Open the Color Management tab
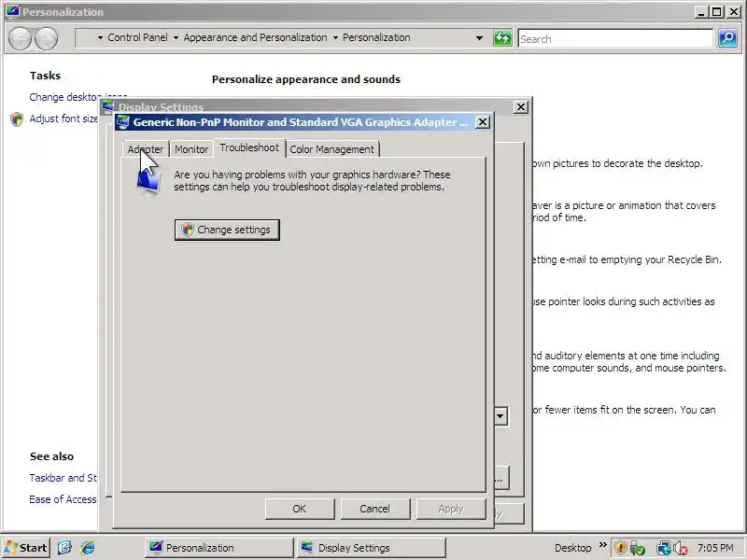This screenshot has height=560, width=747. [x=332, y=149]
